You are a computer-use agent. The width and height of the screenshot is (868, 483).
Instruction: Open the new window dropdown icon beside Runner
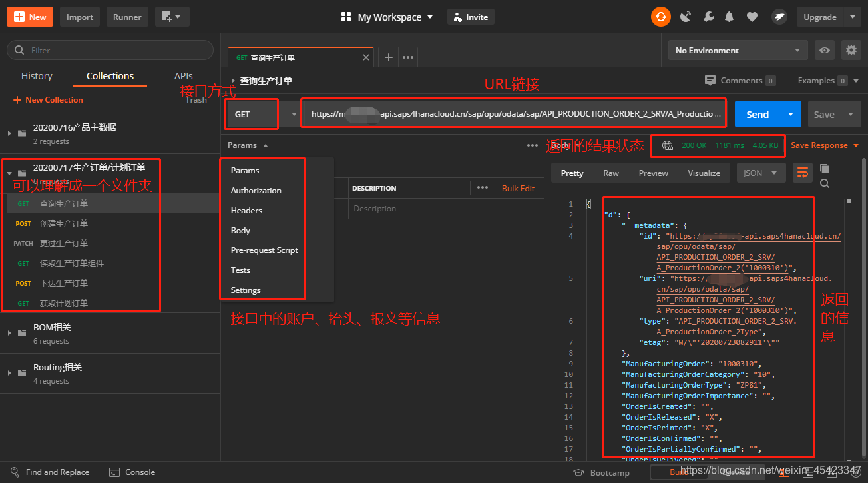[172, 17]
